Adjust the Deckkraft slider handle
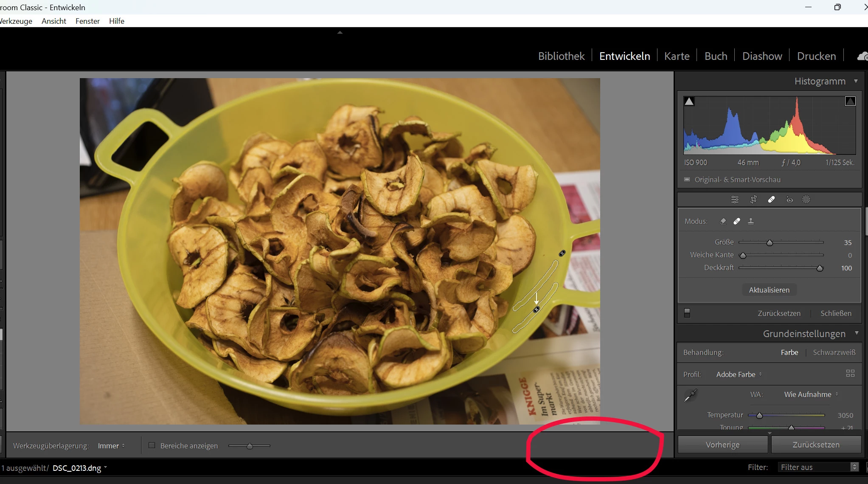 [x=820, y=268]
